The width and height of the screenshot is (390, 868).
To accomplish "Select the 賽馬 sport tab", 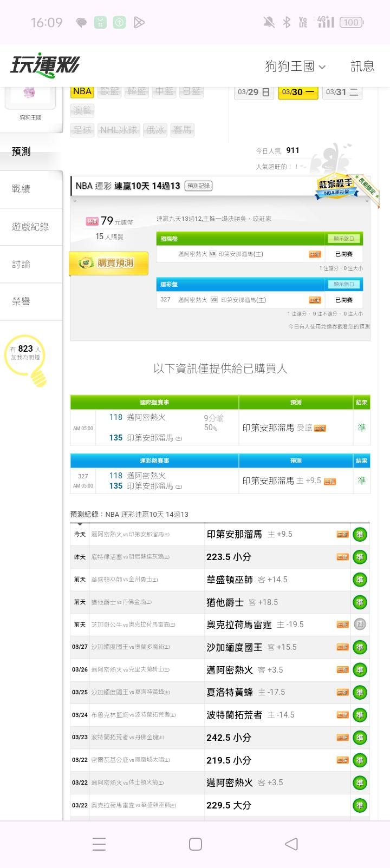I will pos(183,130).
